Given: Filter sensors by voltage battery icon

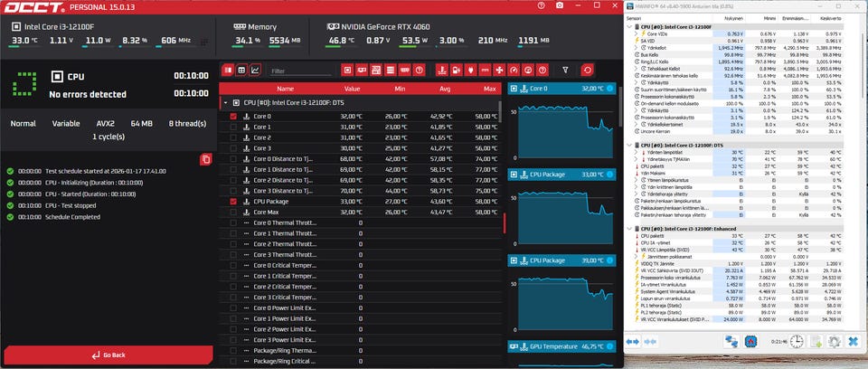Looking at the screenshot, I should [456, 71].
